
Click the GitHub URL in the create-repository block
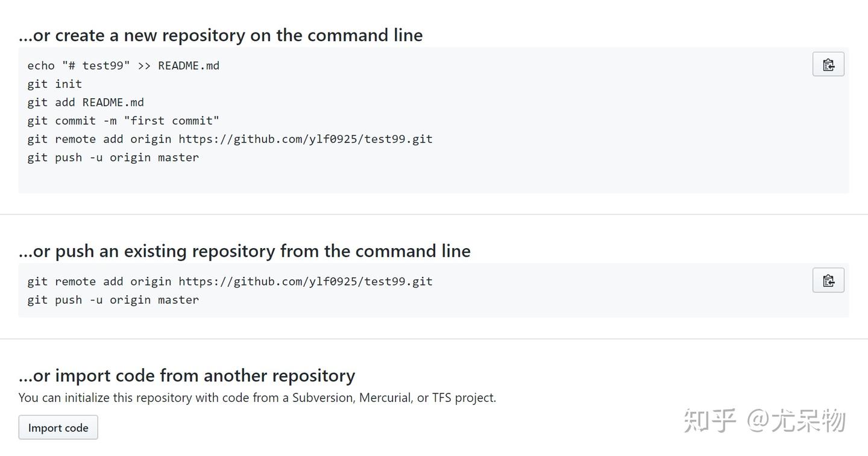305,139
